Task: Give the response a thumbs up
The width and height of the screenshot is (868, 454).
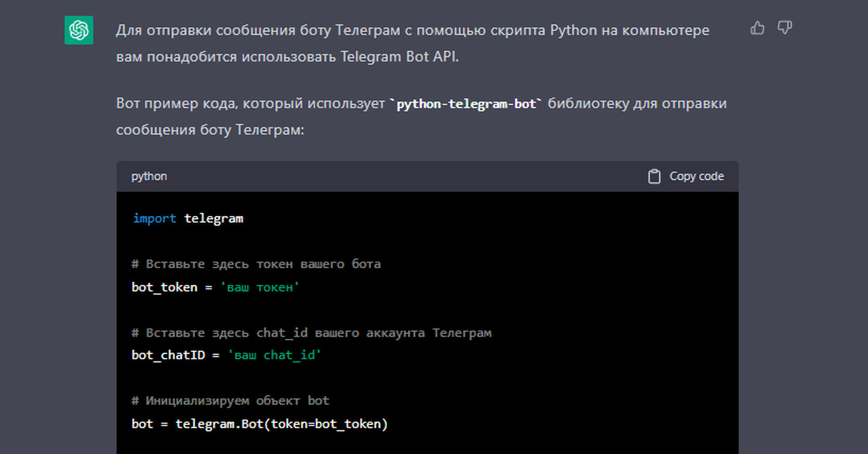Action: click(757, 28)
